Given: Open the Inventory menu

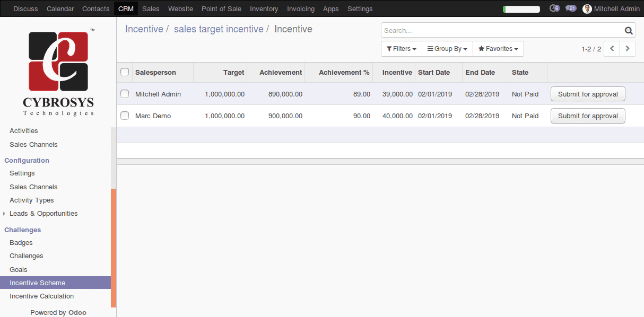Looking at the screenshot, I should click(264, 8).
